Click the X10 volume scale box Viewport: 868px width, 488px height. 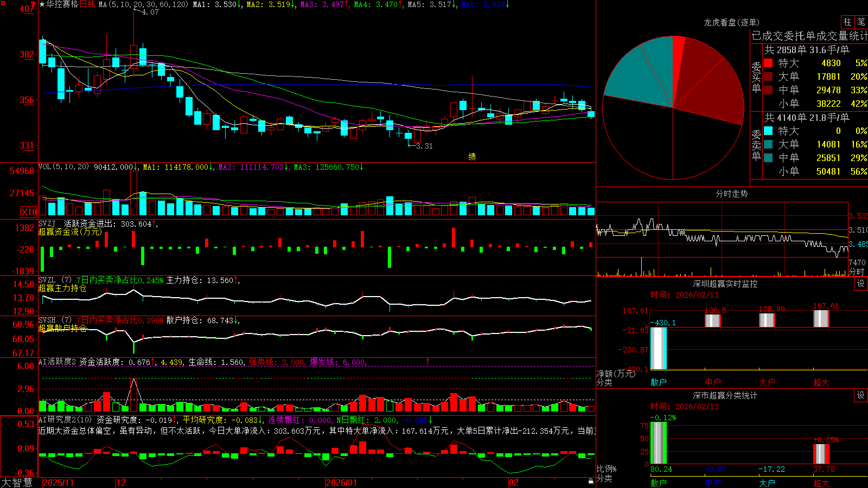(29, 212)
